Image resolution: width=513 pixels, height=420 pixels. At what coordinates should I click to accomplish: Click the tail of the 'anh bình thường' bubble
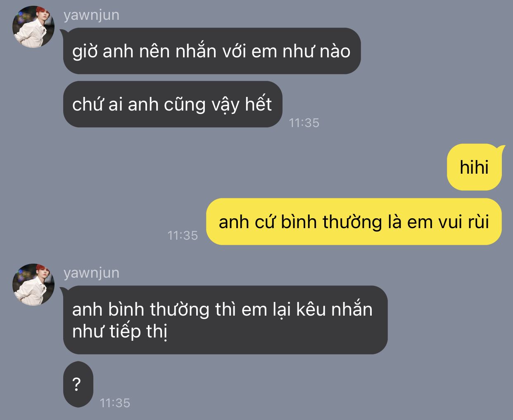pos(64,290)
